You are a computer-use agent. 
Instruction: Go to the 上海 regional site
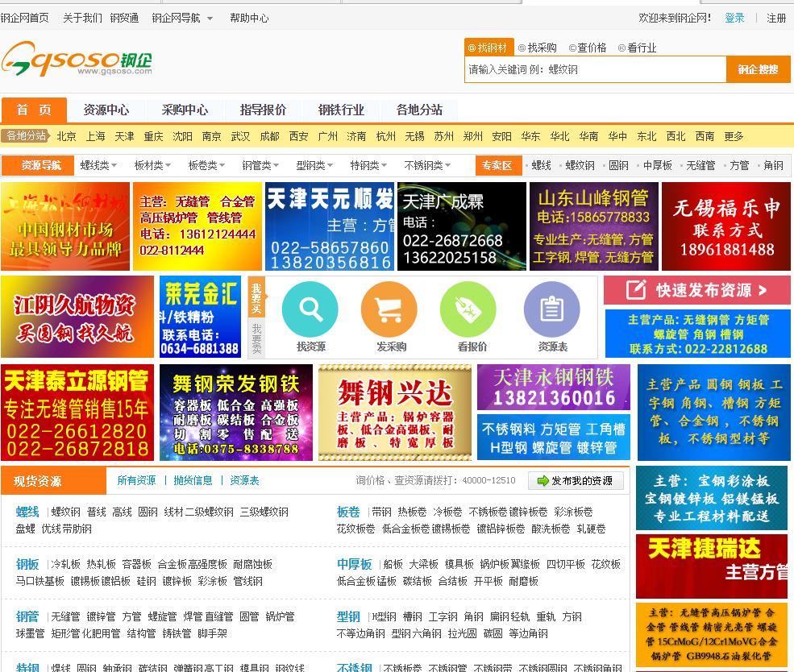click(95, 136)
